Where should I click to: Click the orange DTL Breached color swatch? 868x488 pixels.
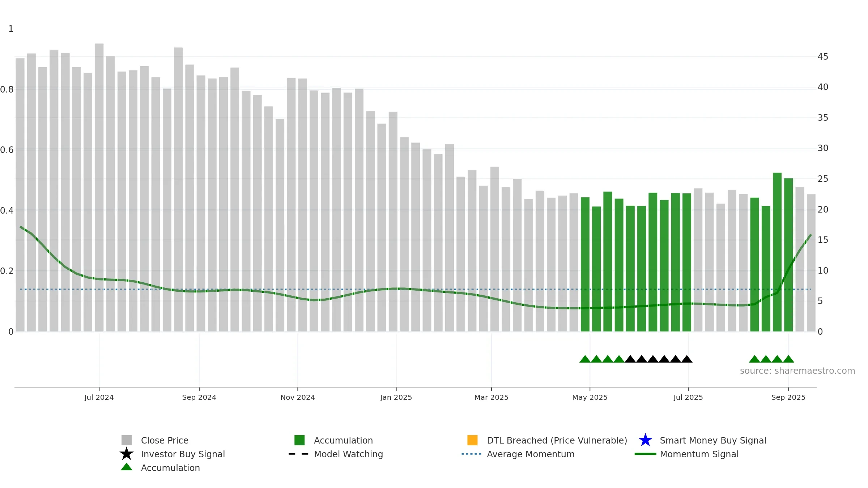tap(472, 440)
